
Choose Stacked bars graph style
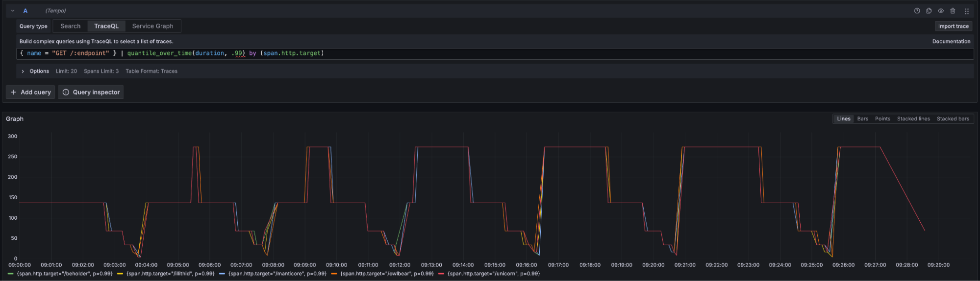953,119
